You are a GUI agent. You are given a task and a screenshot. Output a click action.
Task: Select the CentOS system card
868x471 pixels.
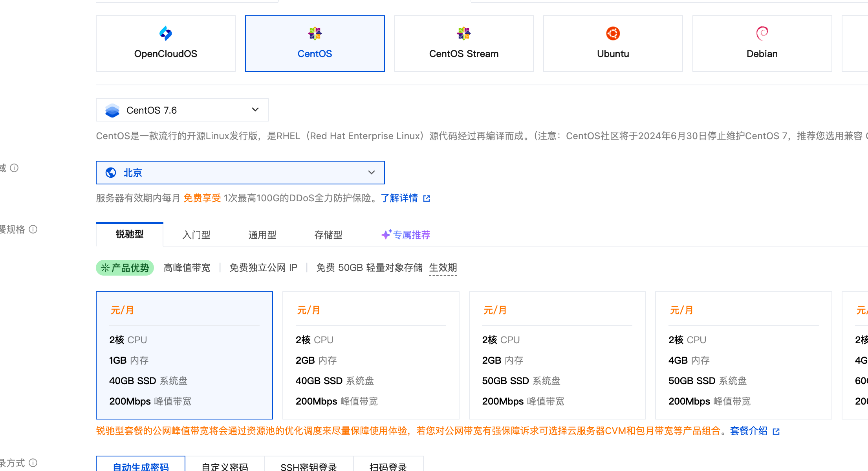(x=315, y=44)
